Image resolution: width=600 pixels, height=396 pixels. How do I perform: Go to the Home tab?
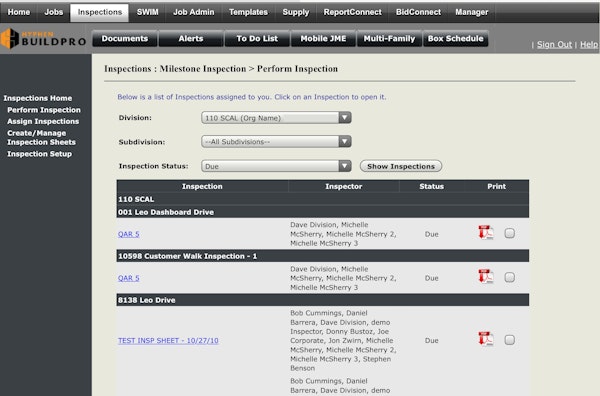click(18, 12)
